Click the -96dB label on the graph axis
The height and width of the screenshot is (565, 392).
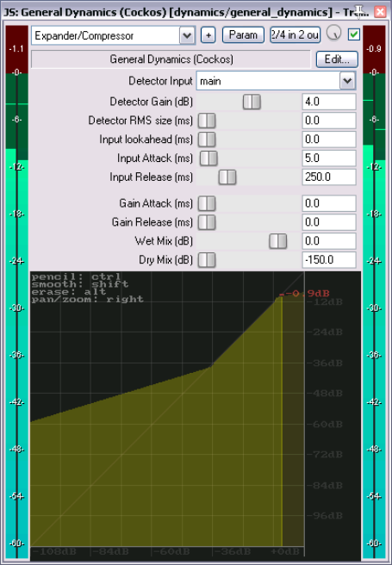325,515
